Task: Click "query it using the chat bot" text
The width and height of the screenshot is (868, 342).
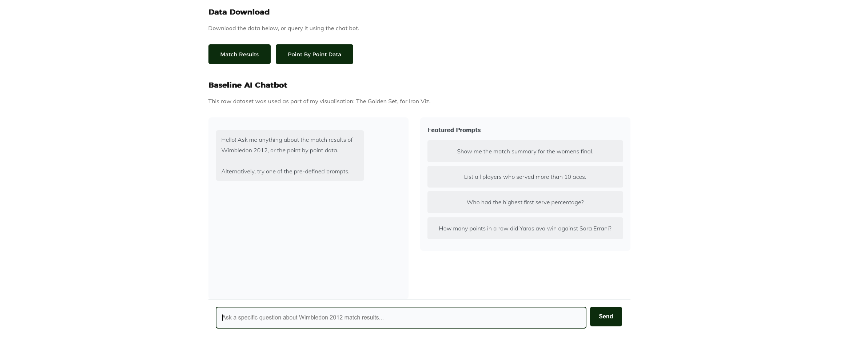Action: click(323, 28)
